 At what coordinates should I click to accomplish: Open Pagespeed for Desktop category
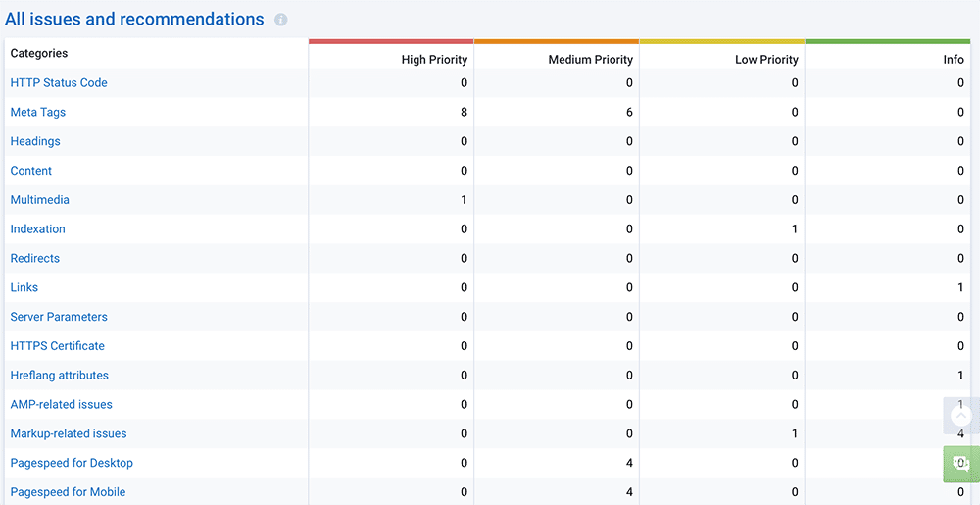pos(72,463)
